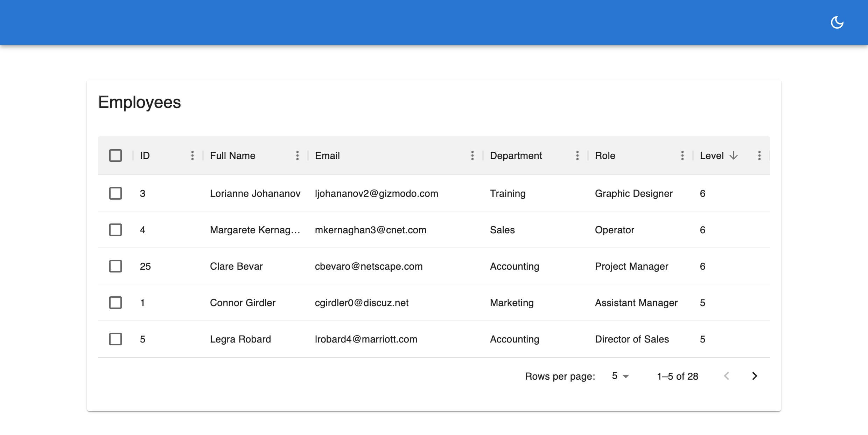Click the Level column header
The height and width of the screenshot is (435, 868).
[712, 156]
